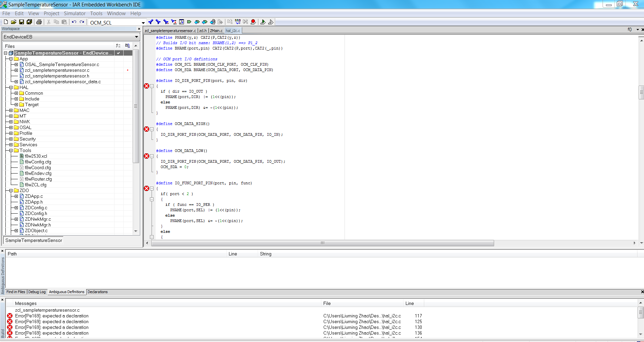Open the EndDeviceEB configuration dropdown
Image resolution: width=644 pixels, height=342 pixels.
point(136,37)
